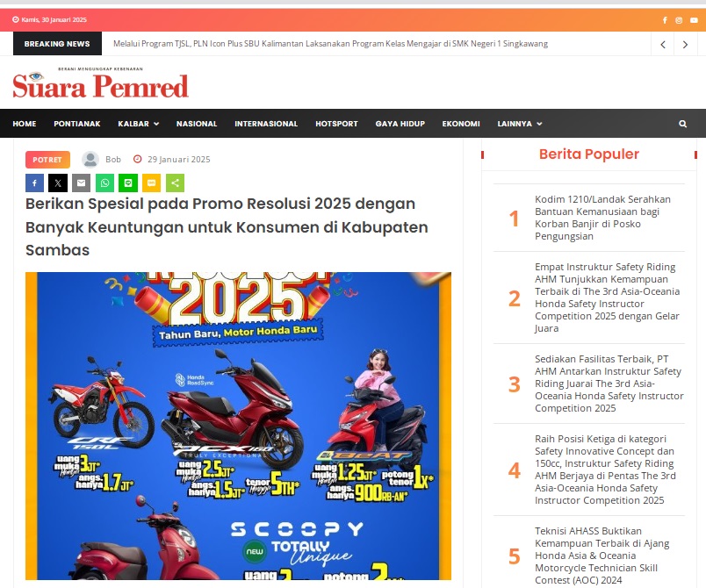Viewport: 706px width, 588px height.
Task: Open the YouTube channel icon in header
Action: 694,20
